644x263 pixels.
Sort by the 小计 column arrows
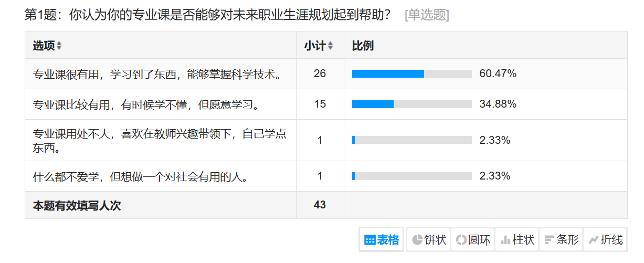(x=330, y=46)
